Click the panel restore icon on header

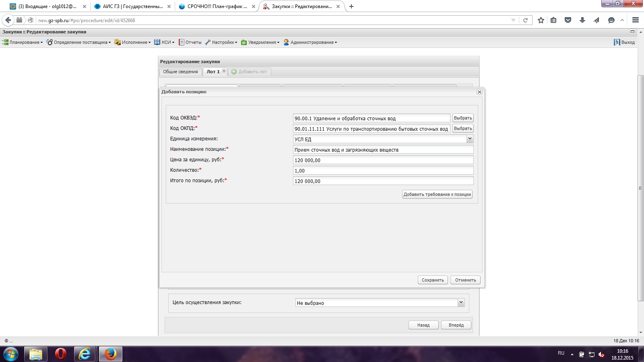coord(632,32)
